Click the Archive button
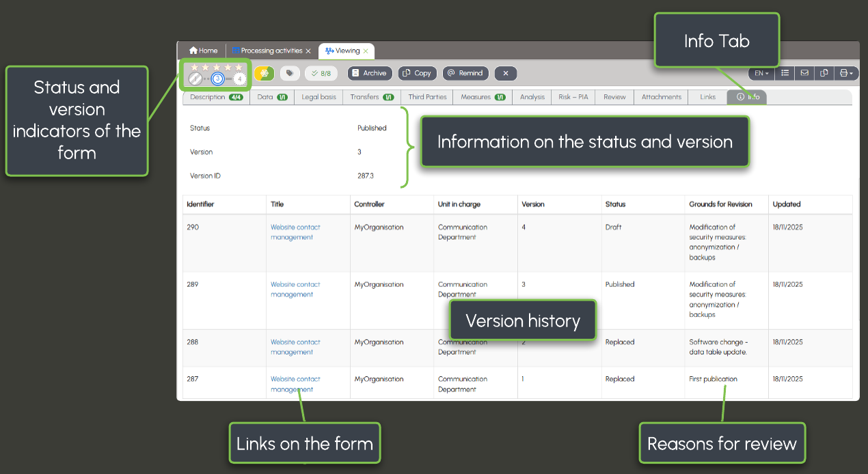 coord(369,74)
